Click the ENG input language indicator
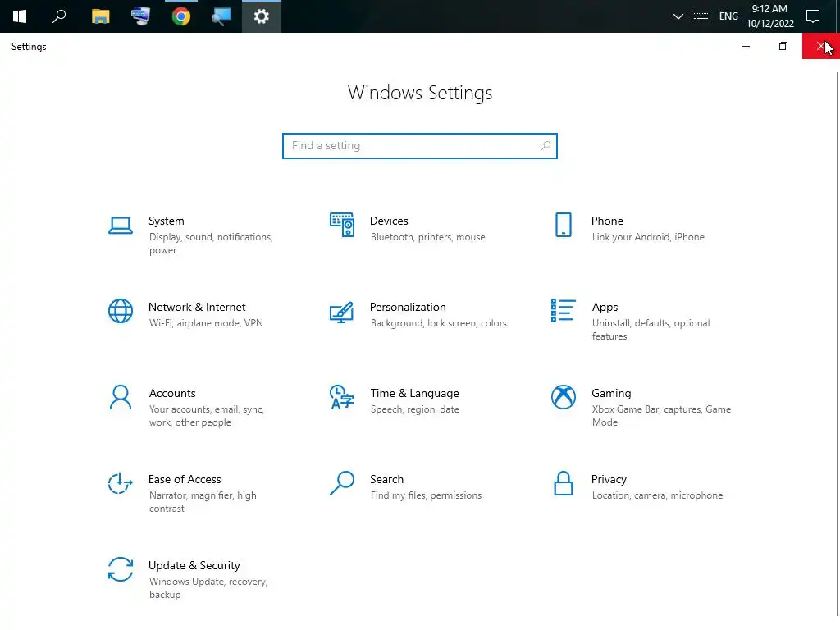Viewport: 840px width, 630px height. pos(728,16)
